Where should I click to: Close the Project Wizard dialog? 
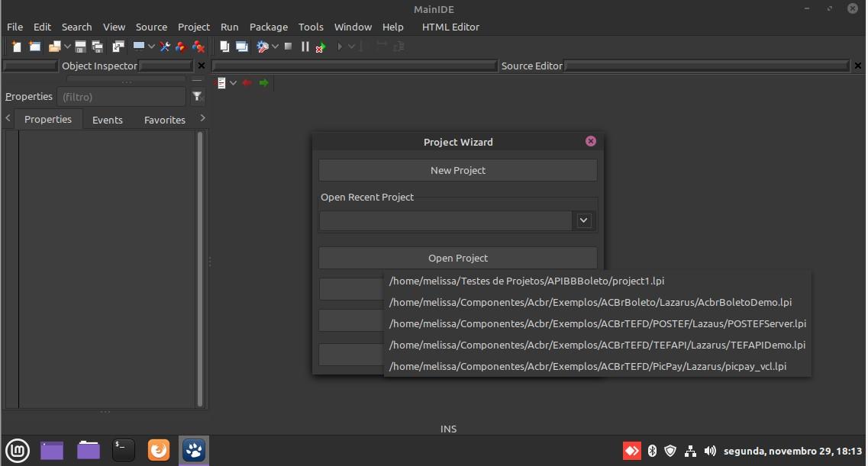click(x=591, y=142)
